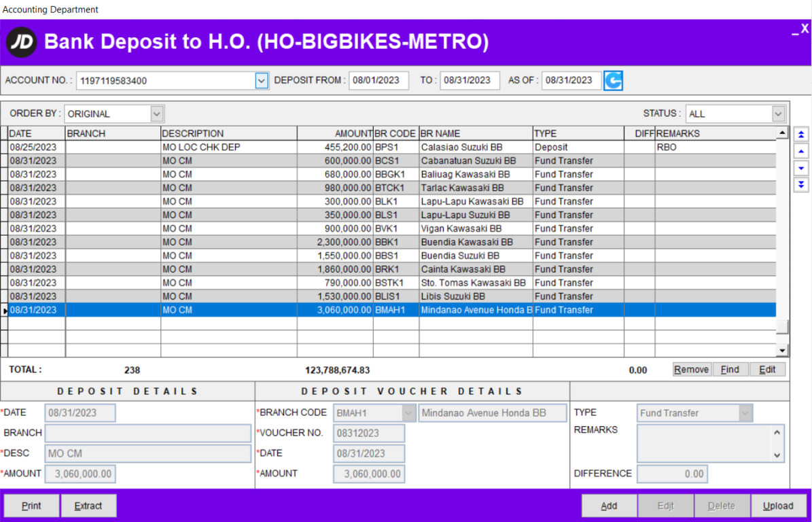Click the Edit button in bottom bar
The image size is (812, 522).
click(x=665, y=506)
